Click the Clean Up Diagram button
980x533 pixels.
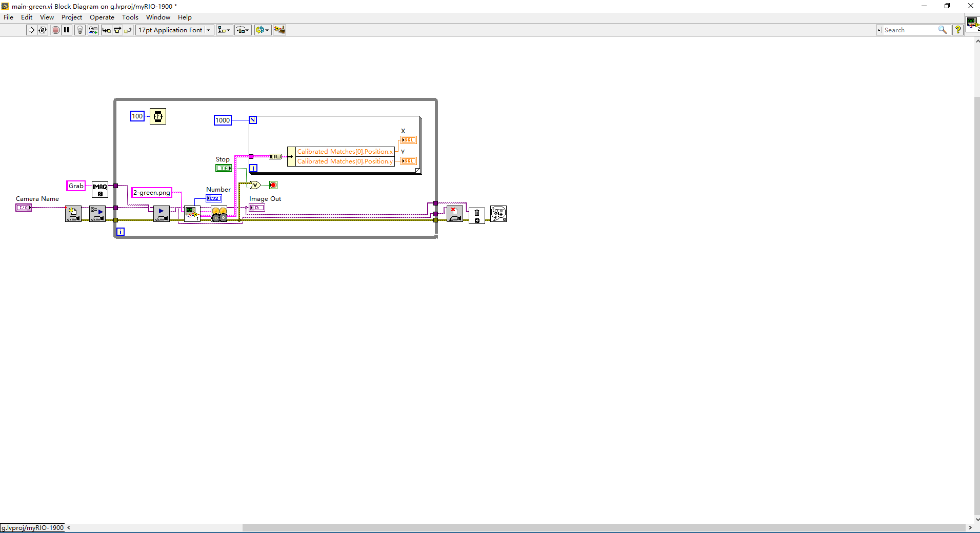pyautogui.click(x=279, y=30)
